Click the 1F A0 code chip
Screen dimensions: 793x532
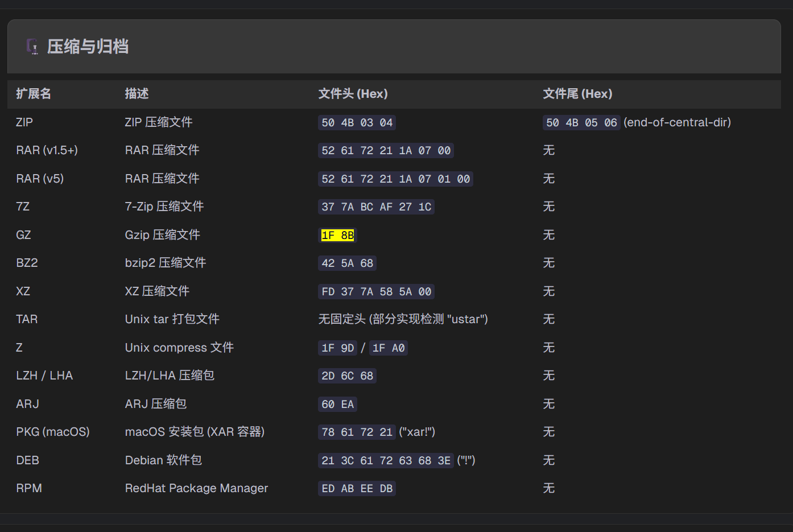389,348
